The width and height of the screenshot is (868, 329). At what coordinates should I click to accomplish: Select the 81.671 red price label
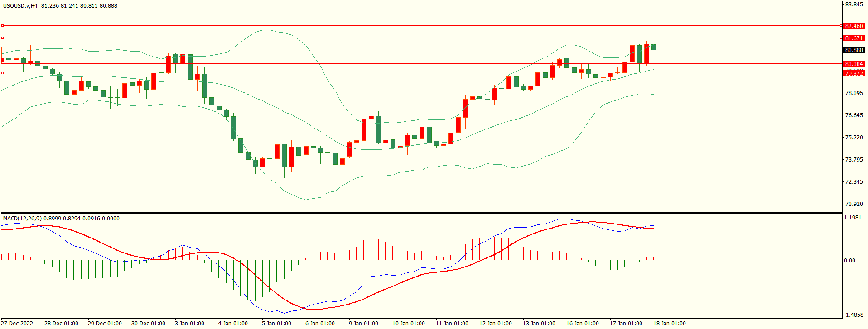854,38
